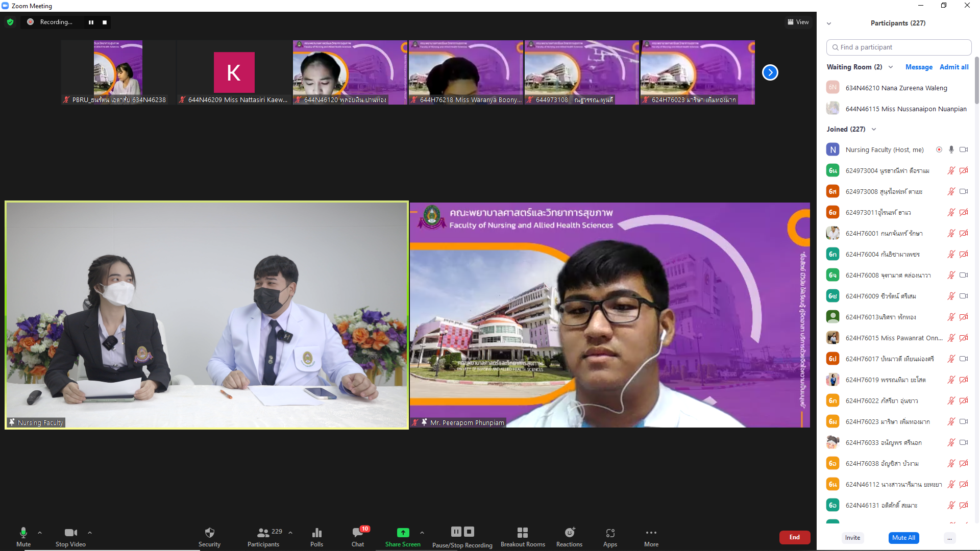
Task: Pause the recording from top bar
Action: click(x=91, y=22)
